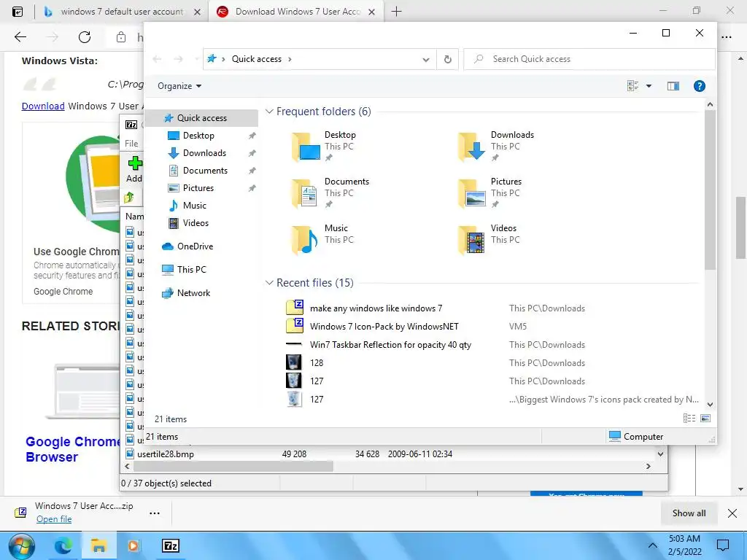Click scroll down arrow in Explorer content pane
Screen dimensions: 747x560
(710, 404)
